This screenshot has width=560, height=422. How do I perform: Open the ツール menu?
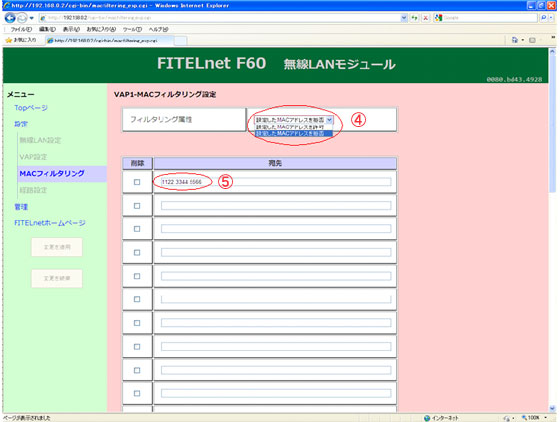pyautogui.click(x=132, y=29)
